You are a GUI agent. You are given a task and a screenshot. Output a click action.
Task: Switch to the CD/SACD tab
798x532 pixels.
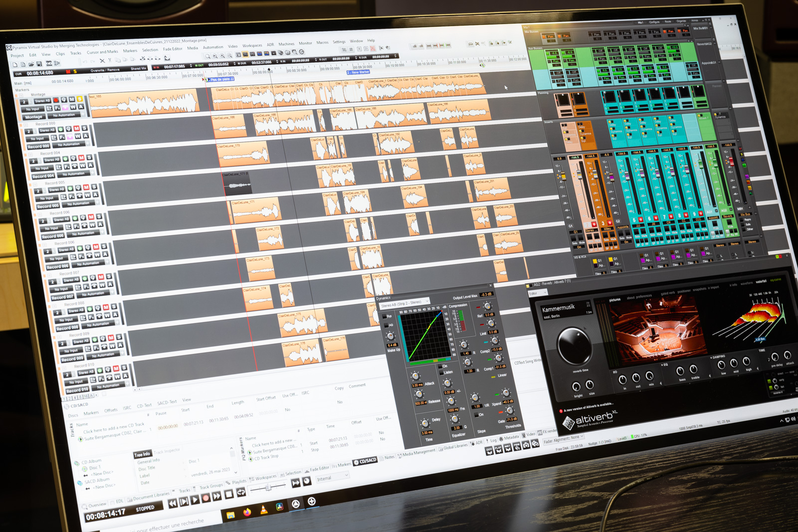[x=365, y=461]
